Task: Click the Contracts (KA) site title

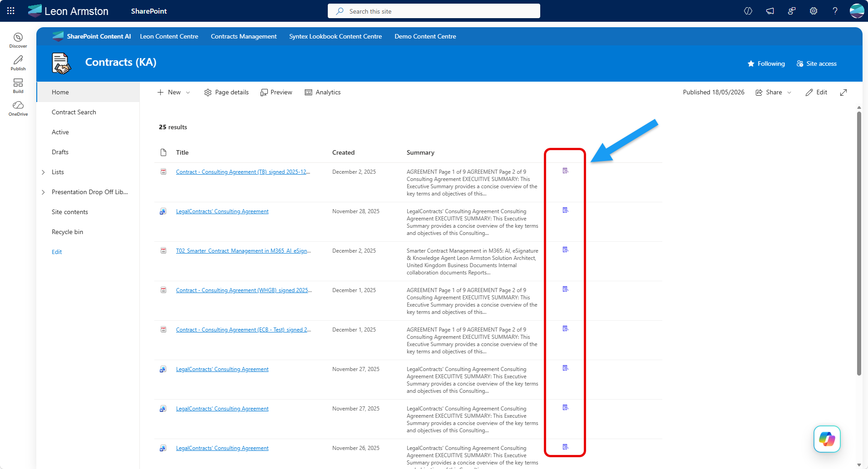Action: click(x=121, y=62)
